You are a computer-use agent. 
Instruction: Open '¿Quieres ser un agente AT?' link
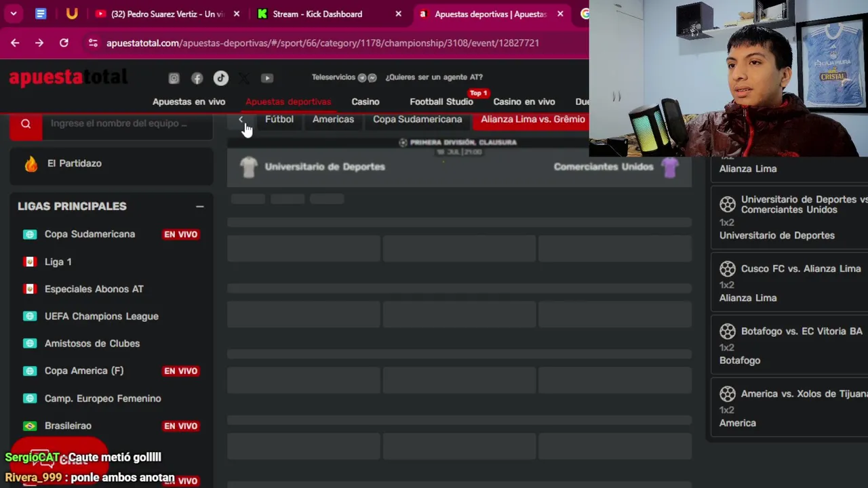(434, 77)
